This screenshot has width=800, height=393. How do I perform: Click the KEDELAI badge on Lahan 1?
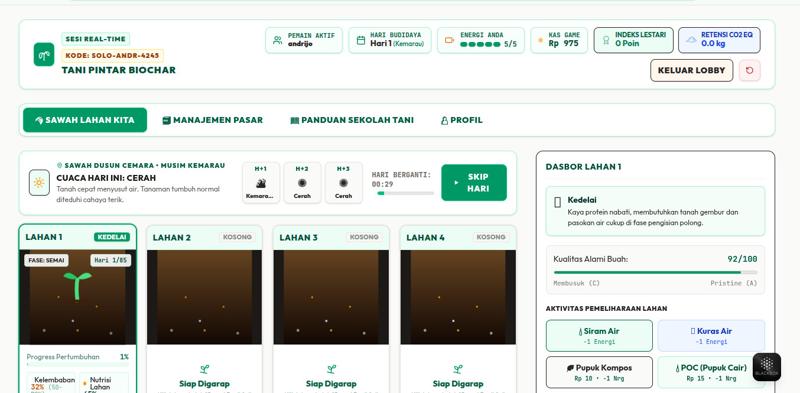[x=112, y=237]
